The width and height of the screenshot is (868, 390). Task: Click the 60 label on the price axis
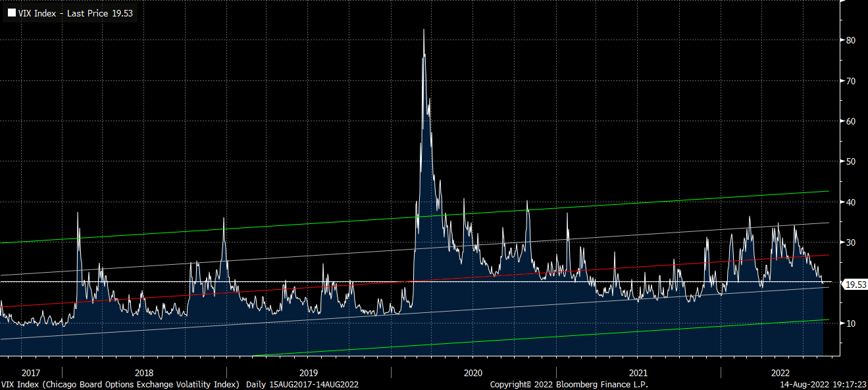point(850,121)
